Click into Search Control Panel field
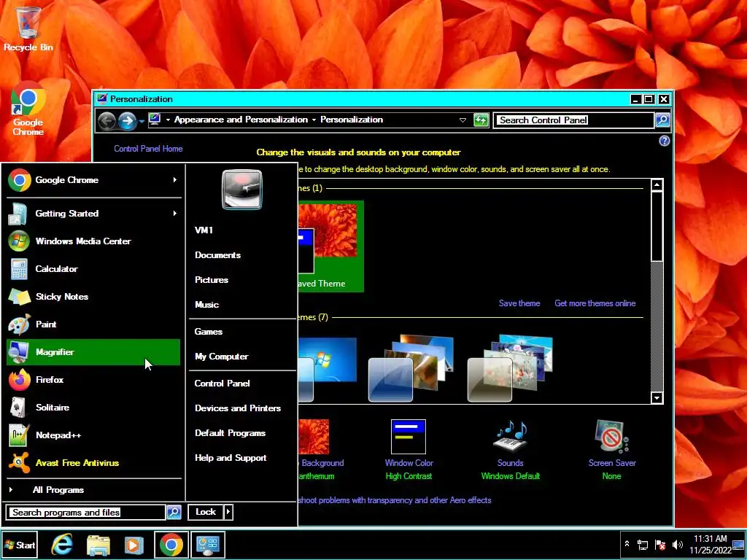 click(x=573, y=120)
